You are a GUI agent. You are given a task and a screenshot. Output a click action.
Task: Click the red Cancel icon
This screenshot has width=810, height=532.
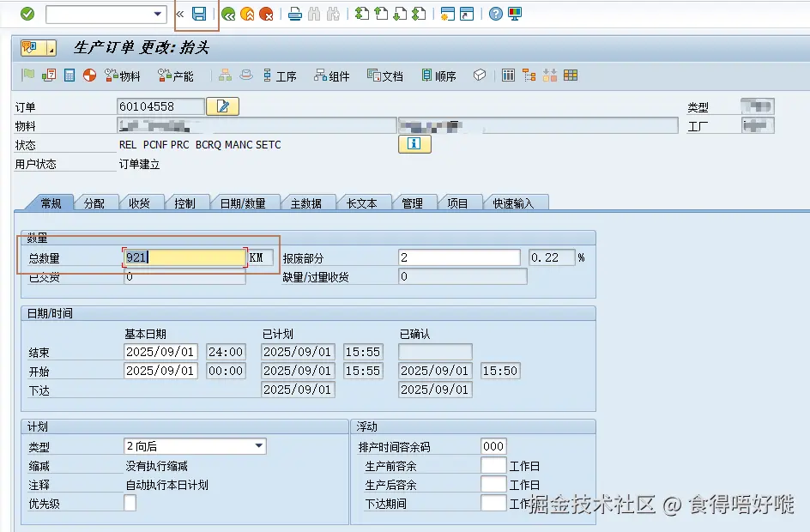[x=266, y=14]
